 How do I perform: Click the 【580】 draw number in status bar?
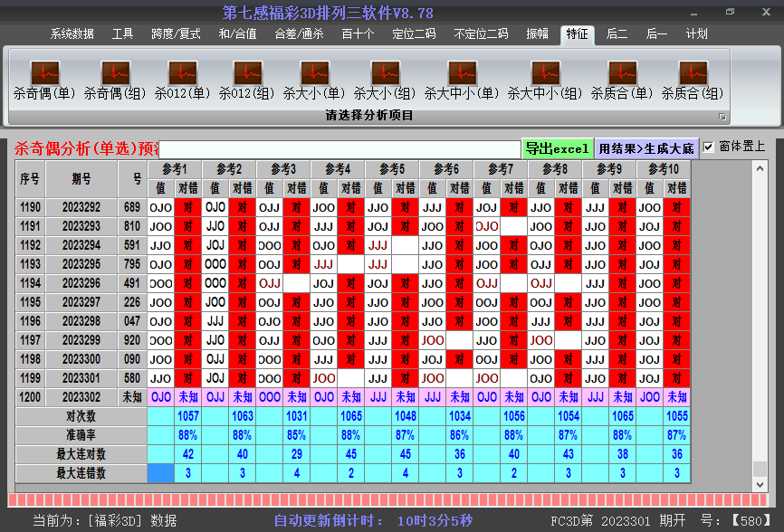751,520
